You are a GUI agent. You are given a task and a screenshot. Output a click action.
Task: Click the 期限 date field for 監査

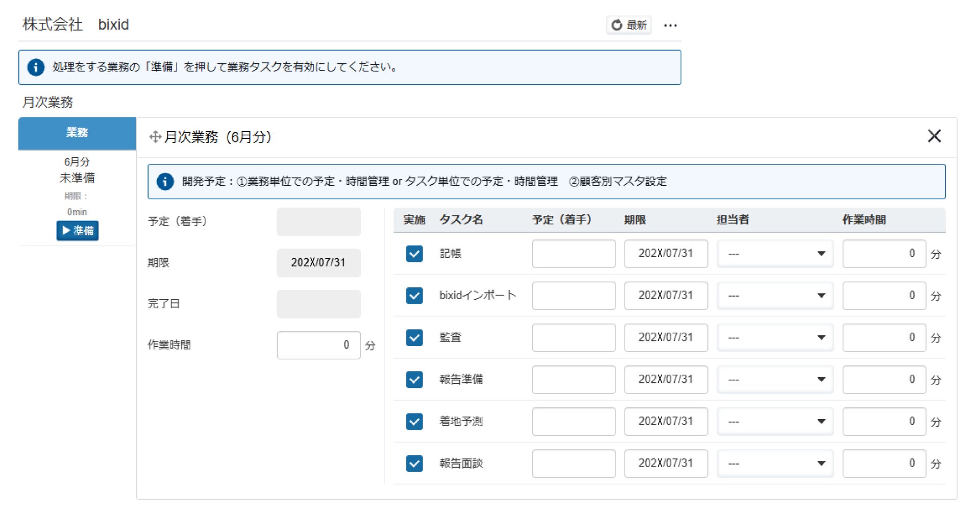pyautogui.click(x=666, y=337)
